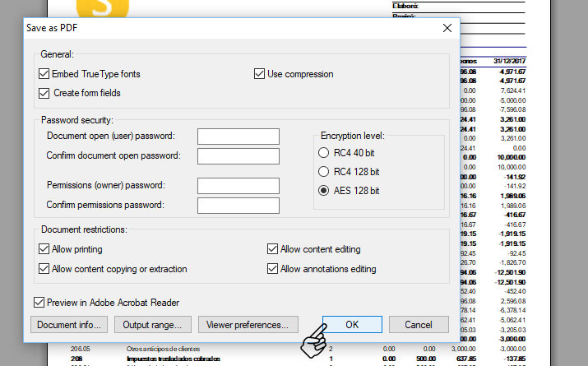Uncheck Preview in Adobe Acrobat Reader
This screenshot has width=588, height=366.
point(39,303)
